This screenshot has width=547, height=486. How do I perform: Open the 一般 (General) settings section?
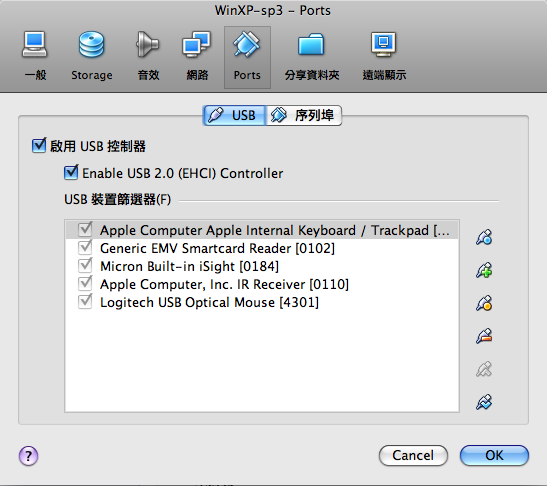pyautogui.click(x=35, y=57)
